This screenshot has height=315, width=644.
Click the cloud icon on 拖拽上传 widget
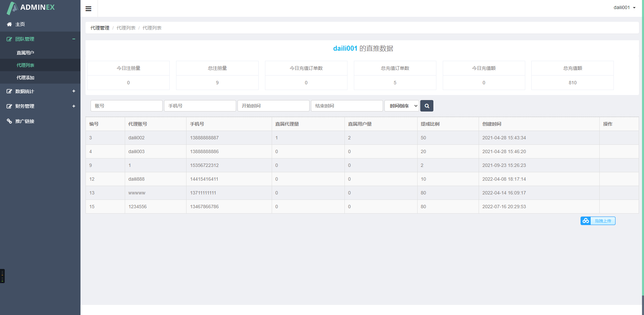pyautogui.click(x=586, y=221)
